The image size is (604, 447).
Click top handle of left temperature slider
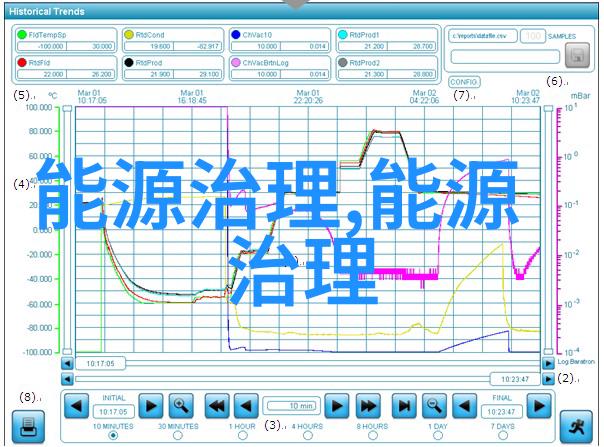point(67,109)
